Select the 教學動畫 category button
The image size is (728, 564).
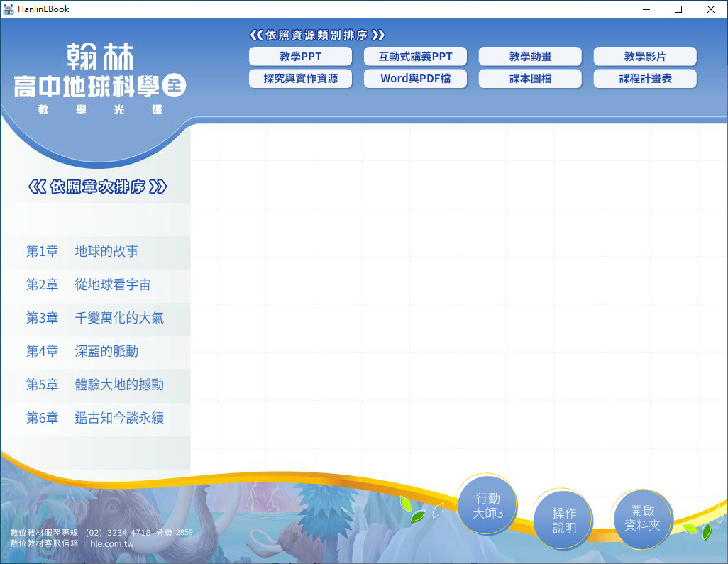pyautogui.click(x=530, y=57)
